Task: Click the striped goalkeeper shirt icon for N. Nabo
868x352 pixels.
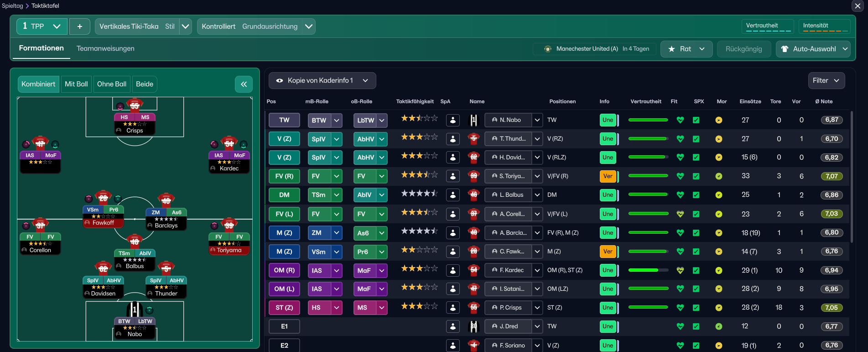Action: pos(474,120)
